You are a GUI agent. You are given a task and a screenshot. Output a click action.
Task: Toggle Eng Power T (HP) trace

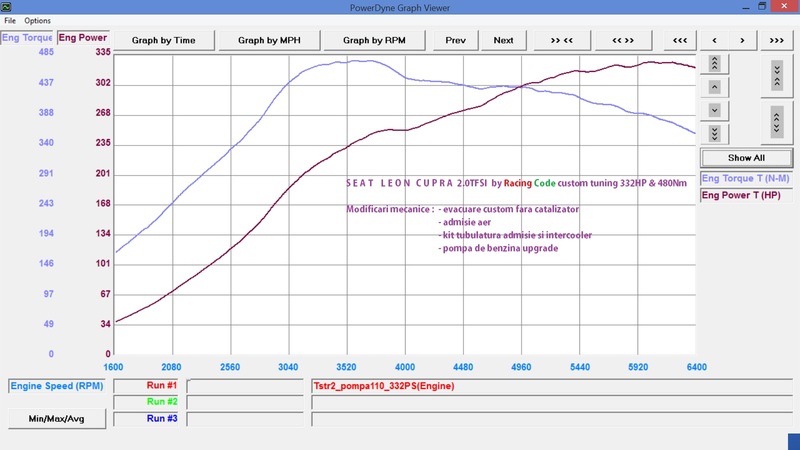click(x=746, y=195)
